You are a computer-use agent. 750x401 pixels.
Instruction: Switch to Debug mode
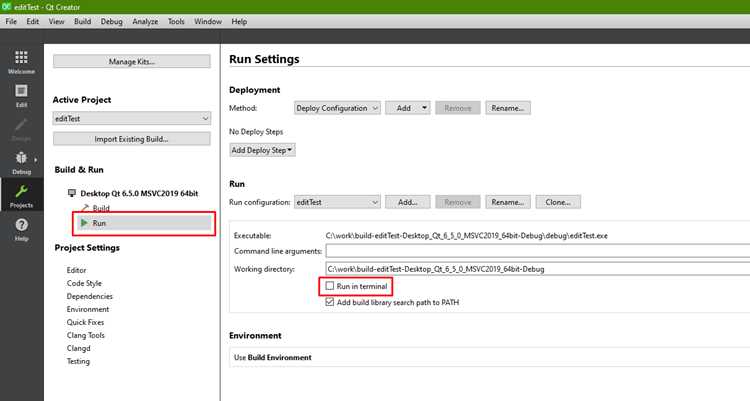[22, 163]
